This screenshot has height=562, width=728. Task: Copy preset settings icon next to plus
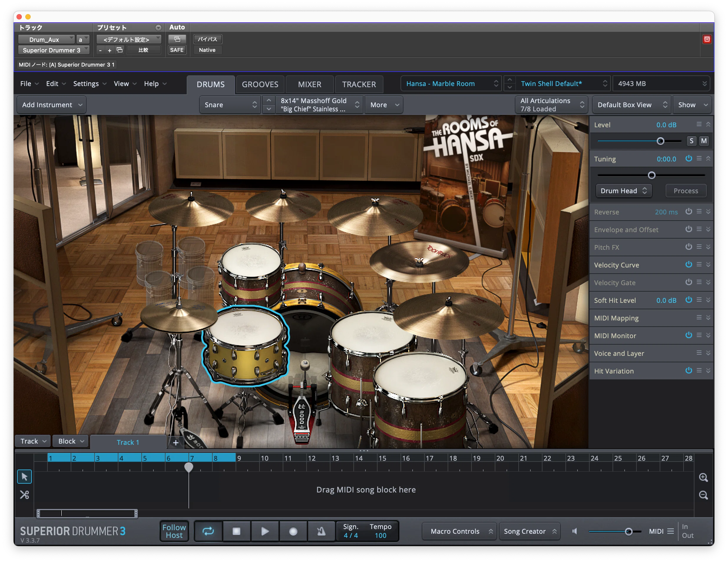[x=120, y=50]
